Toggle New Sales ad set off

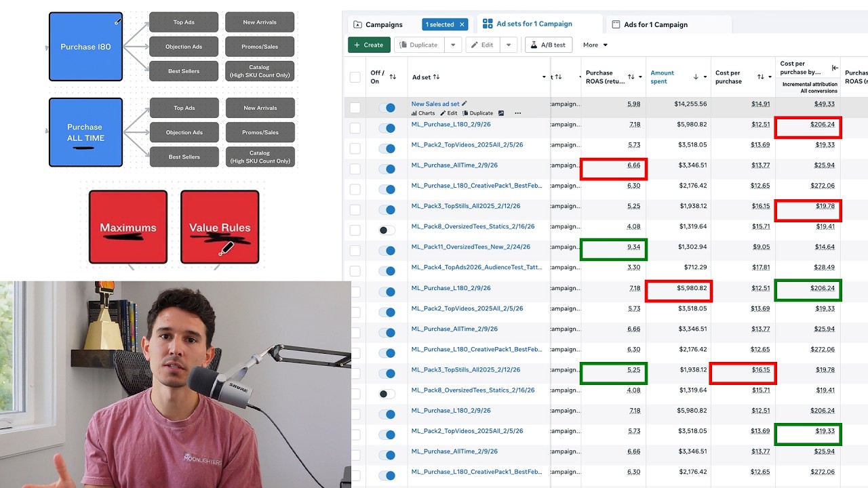click(x=387, y=108)
